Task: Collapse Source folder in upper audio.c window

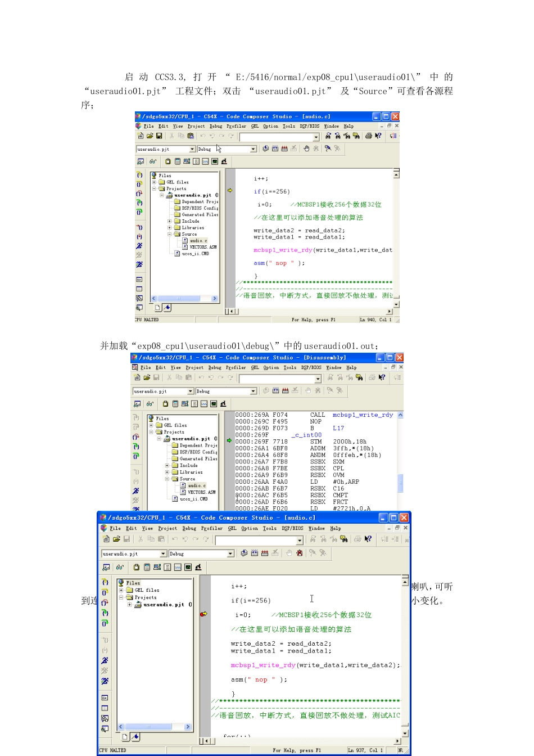Action: coord(169,234)
